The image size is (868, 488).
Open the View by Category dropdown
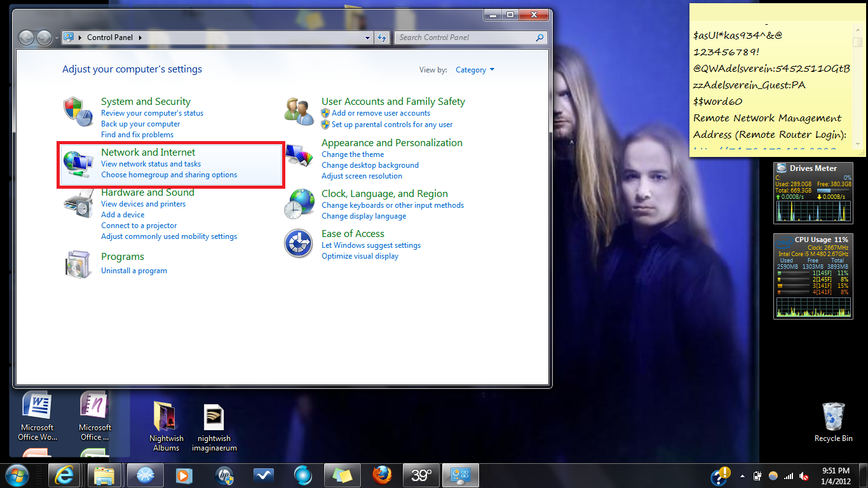point(475,70)
